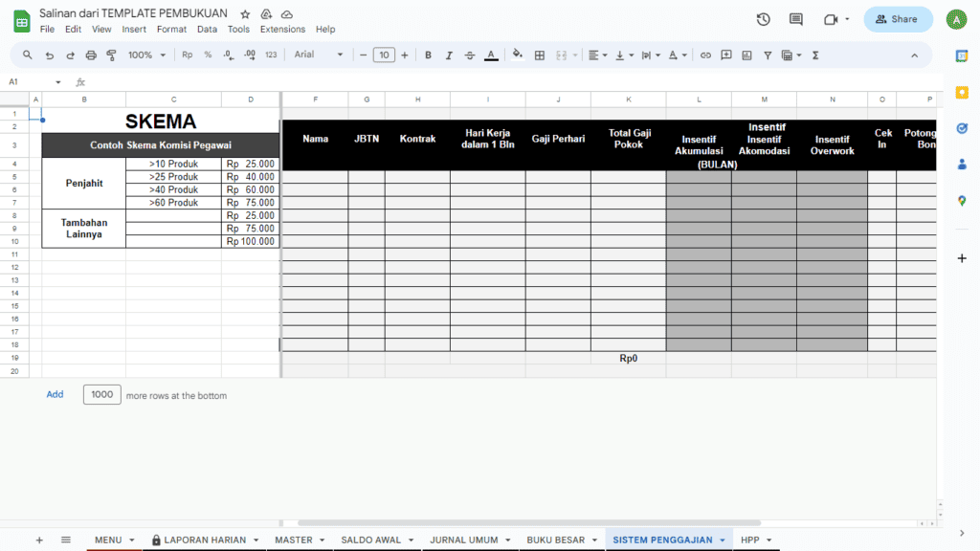Open the comments panel icon

[x=795, y=19]
